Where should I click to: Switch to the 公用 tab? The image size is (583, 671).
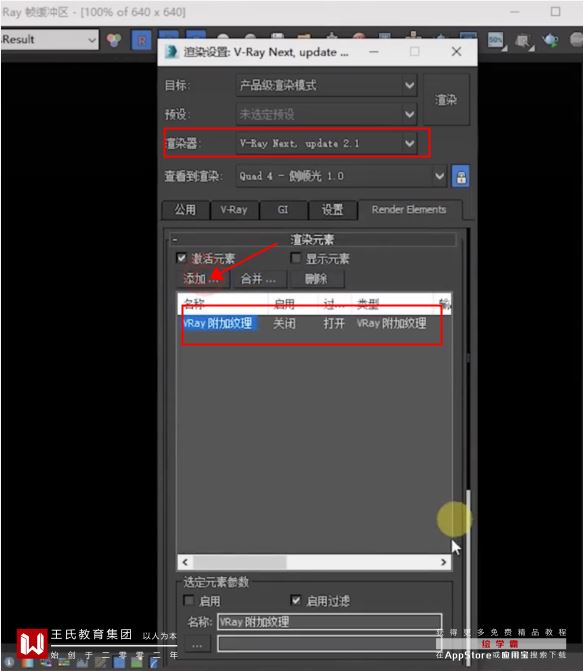[186, 210]
